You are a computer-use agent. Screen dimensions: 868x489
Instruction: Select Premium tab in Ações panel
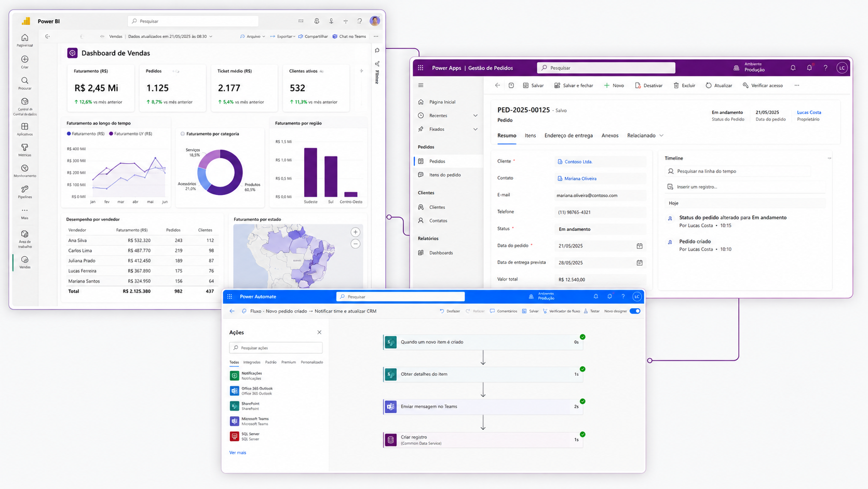click(x=289, y=362)
